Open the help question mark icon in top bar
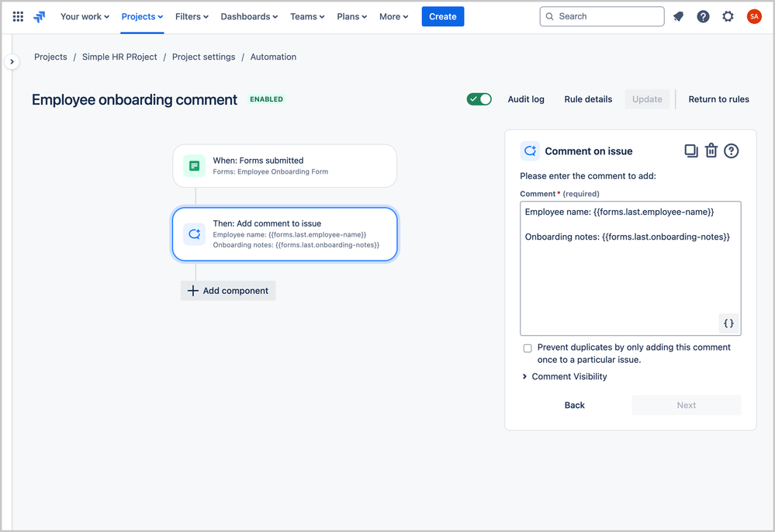 click(x=703, y=16)
